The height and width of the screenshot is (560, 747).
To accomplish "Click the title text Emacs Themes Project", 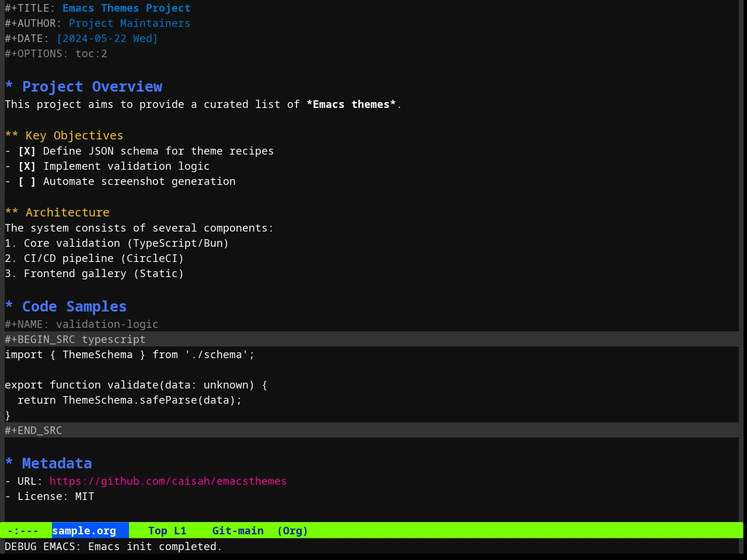I will (x=127, y=8).
